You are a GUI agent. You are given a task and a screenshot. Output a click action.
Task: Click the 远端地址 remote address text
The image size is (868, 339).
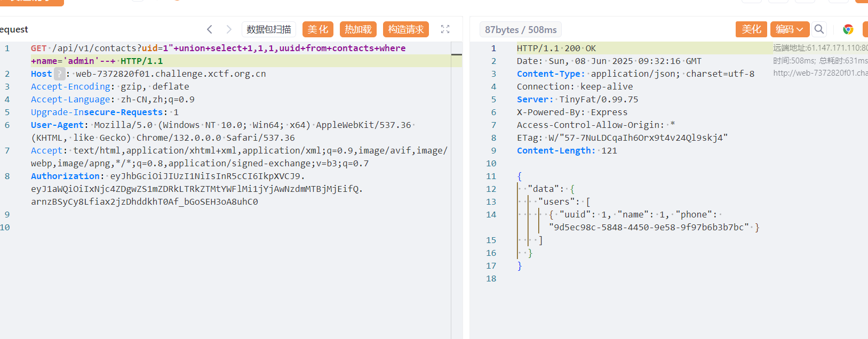tap(821, 48)
